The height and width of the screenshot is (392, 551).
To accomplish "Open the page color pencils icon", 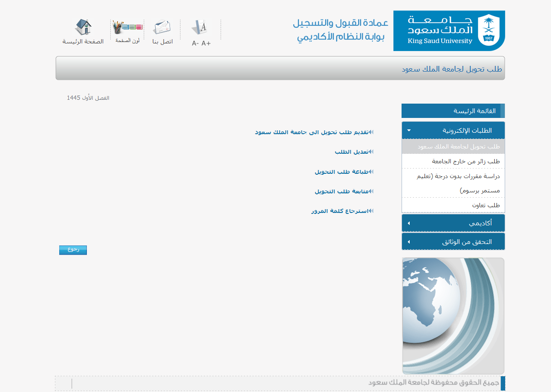I will coord(127,27).
